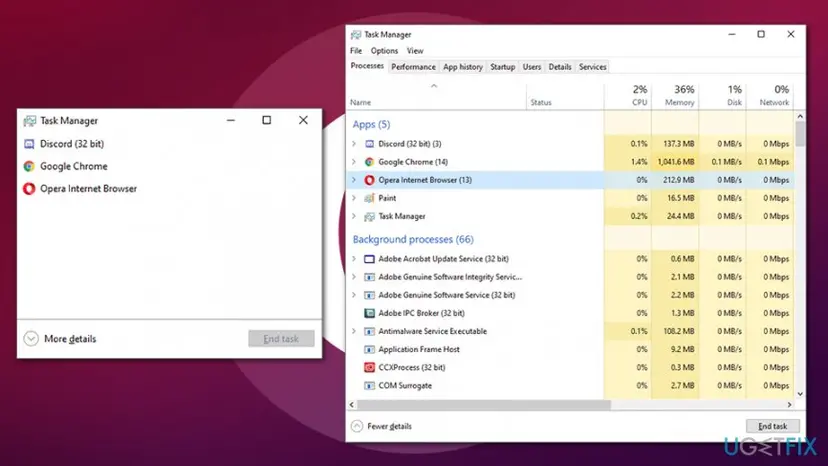Click the Task Manager title icon in the small window

pos(30,121)
